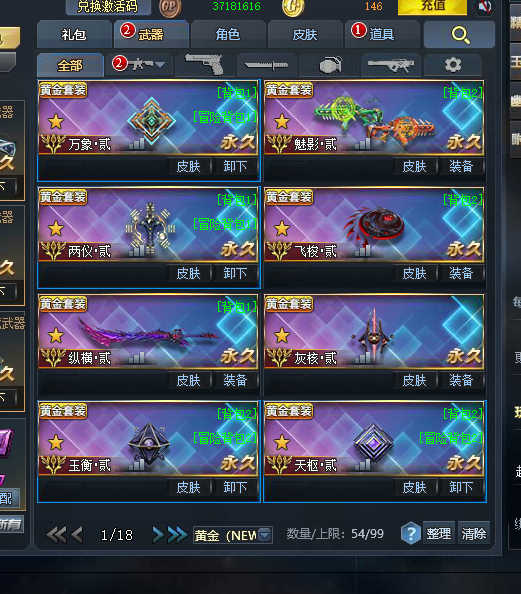Open the blue question mark help
521x594 pixels.
(411, 533)
